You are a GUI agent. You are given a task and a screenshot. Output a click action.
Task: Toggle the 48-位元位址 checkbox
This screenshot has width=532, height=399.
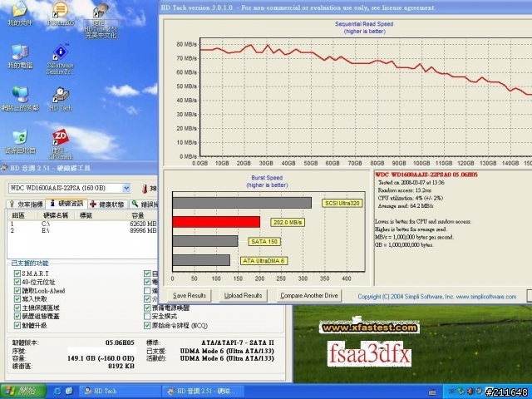[x=17, y=282]
